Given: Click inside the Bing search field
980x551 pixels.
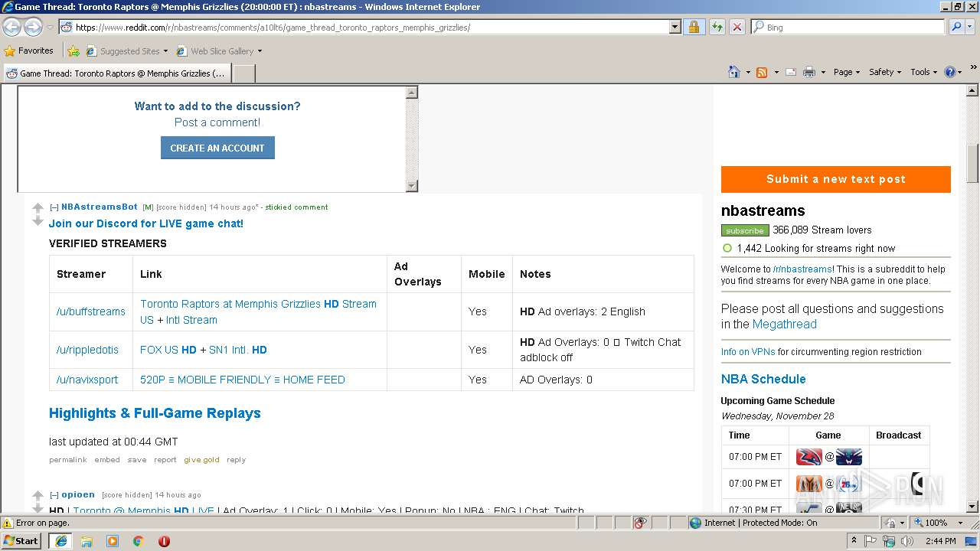Looking at the screenshot, I should (848, 27).
